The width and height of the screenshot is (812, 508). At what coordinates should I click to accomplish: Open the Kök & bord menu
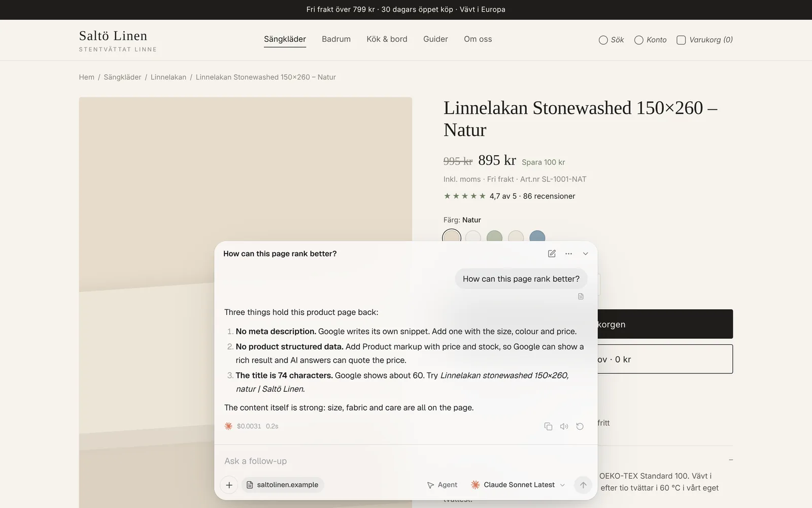click(x=387, y=39)
